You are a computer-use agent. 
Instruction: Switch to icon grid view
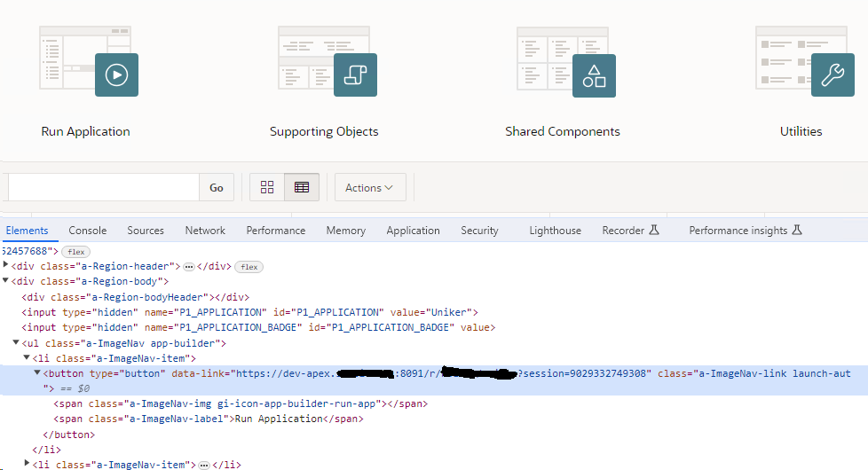click(267, 187)
